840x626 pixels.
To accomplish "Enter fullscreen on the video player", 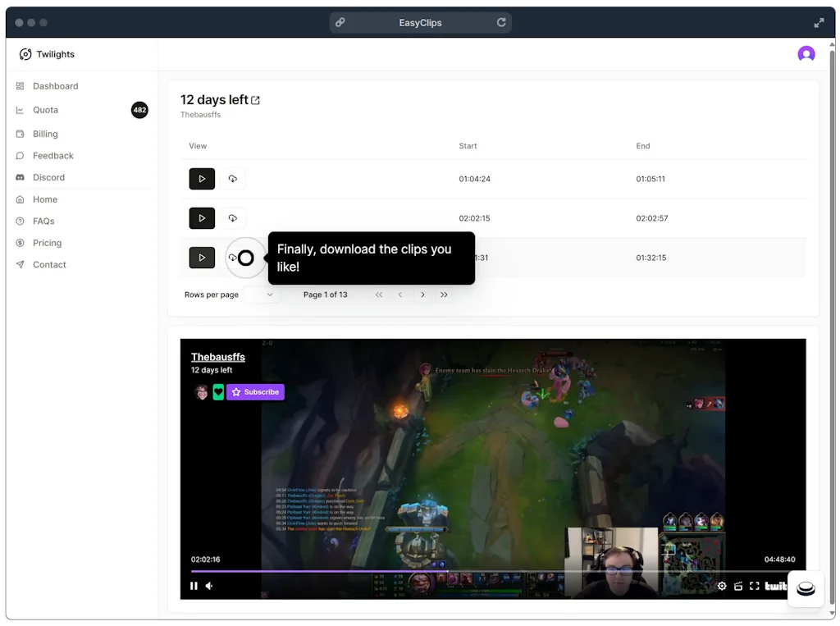I will coord(755,586).
